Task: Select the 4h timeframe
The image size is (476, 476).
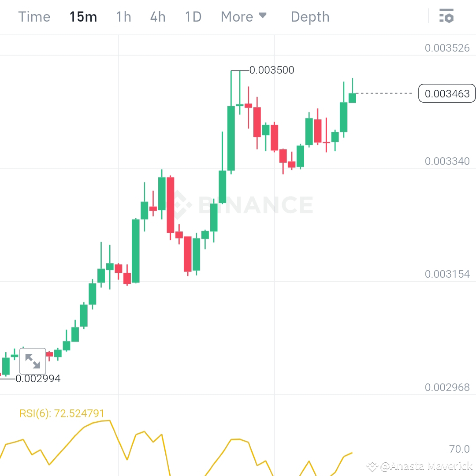Action: coord(157,16)
